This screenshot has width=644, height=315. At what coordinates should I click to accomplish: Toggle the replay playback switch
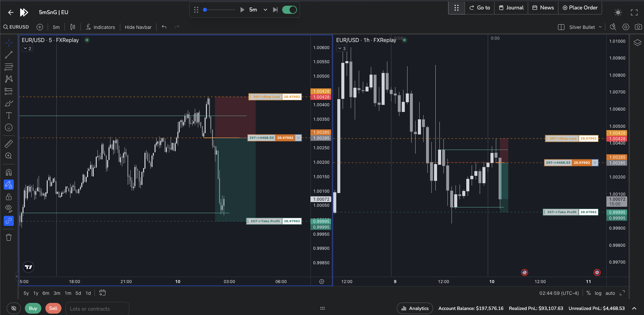[289, 10]
